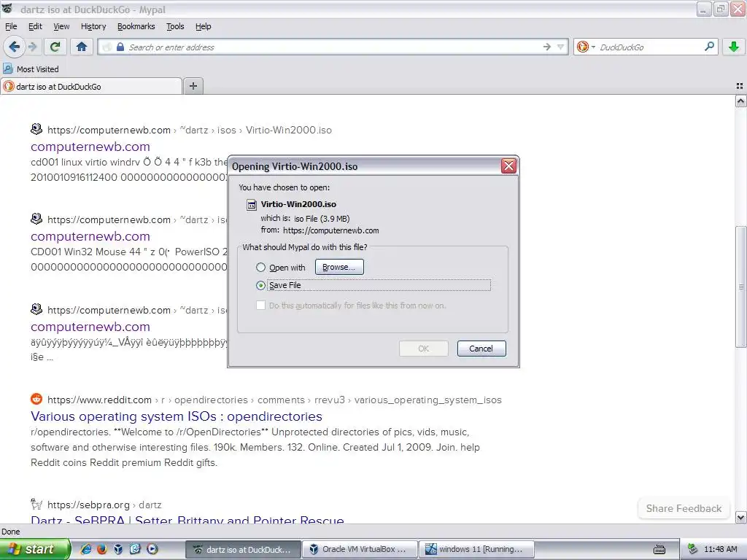Open the list all tabs button
The image size is (747, 560).
[x=740, y=86]
